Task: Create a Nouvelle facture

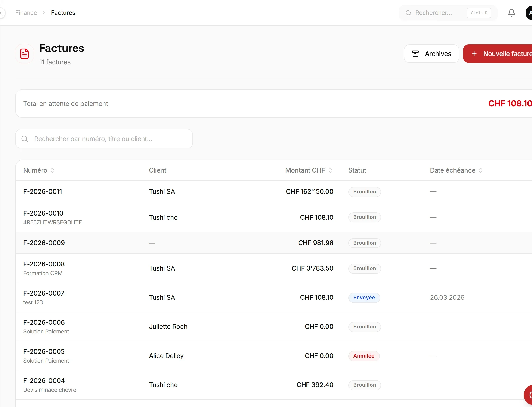Action: coord(497,54)
